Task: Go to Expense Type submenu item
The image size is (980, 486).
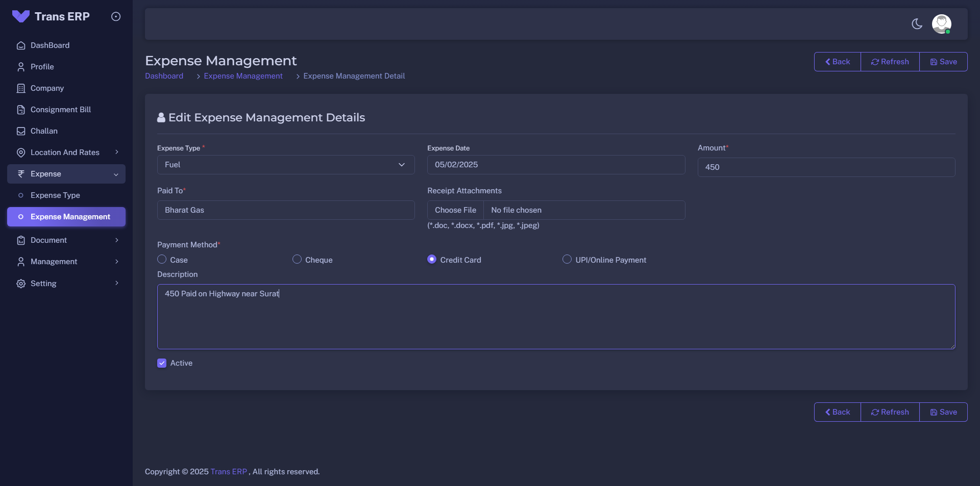Action: (66, 195)
